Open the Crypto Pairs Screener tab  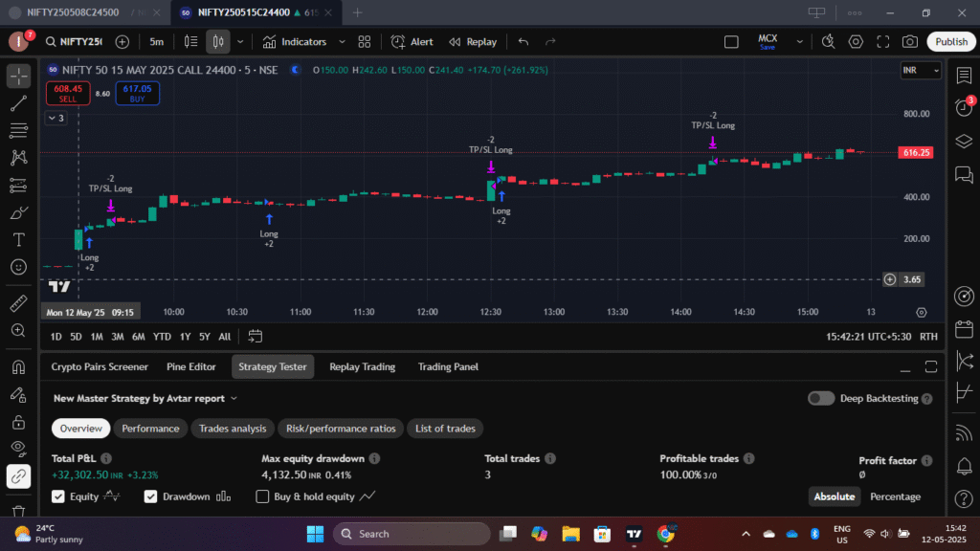click(100, 366)
